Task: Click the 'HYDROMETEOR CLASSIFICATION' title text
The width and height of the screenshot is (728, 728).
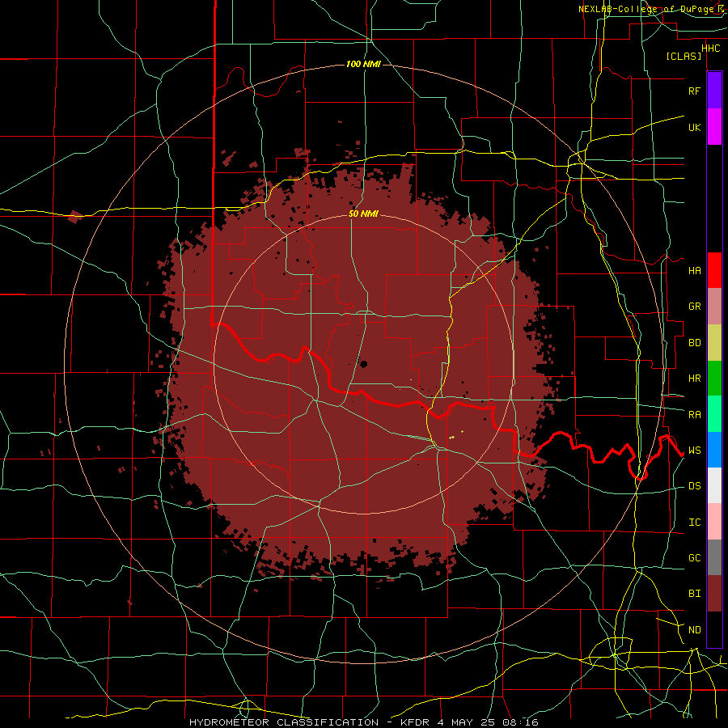Action: [x=284, y=722]
